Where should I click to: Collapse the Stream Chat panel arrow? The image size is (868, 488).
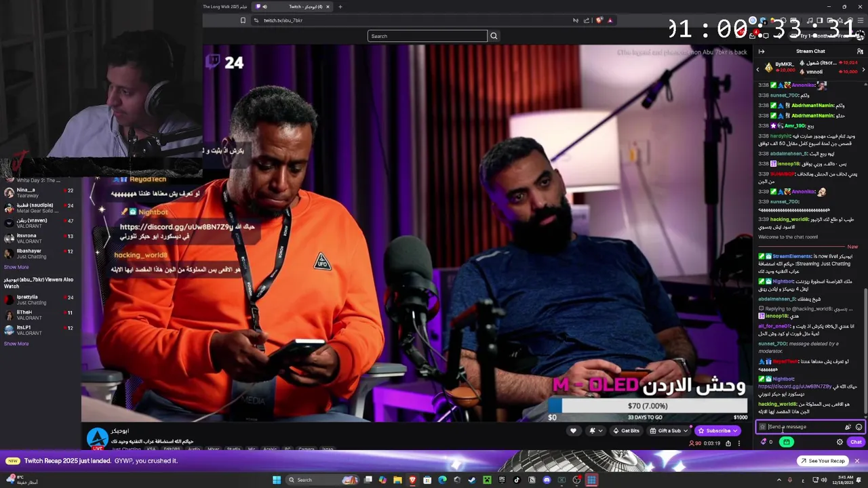click(762, 52)
